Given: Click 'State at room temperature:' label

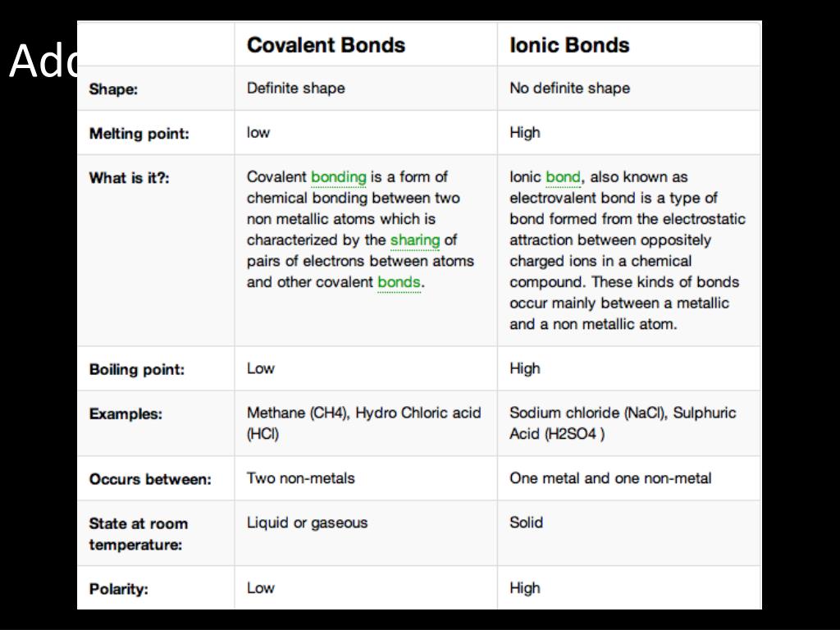Looking at the screenshot, I should (x=138, y=533).
